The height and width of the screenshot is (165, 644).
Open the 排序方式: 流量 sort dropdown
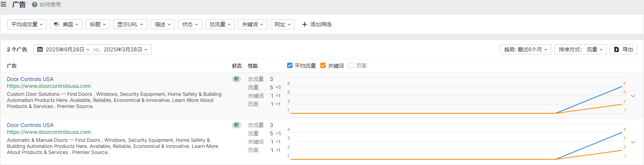580,49
